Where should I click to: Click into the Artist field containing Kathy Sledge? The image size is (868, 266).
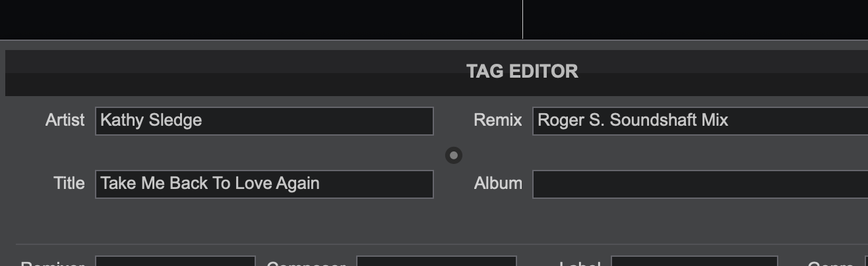(264, 121)
